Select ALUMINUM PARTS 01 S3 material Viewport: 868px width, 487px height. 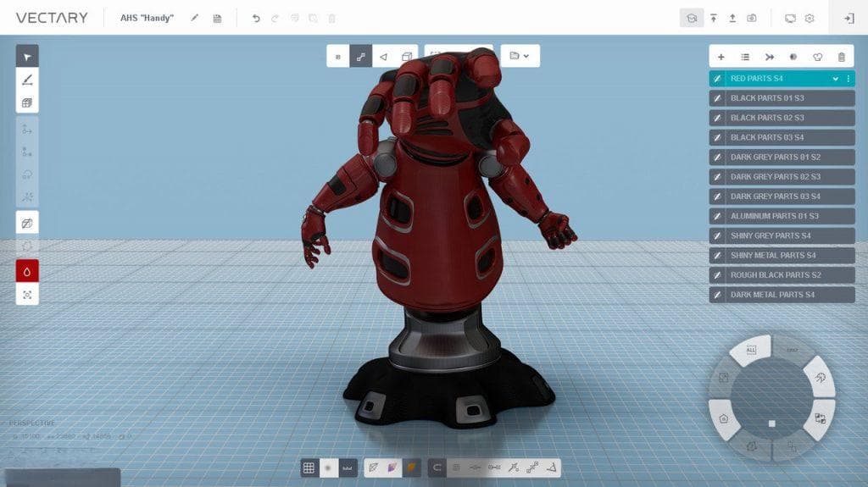[782, 216]
